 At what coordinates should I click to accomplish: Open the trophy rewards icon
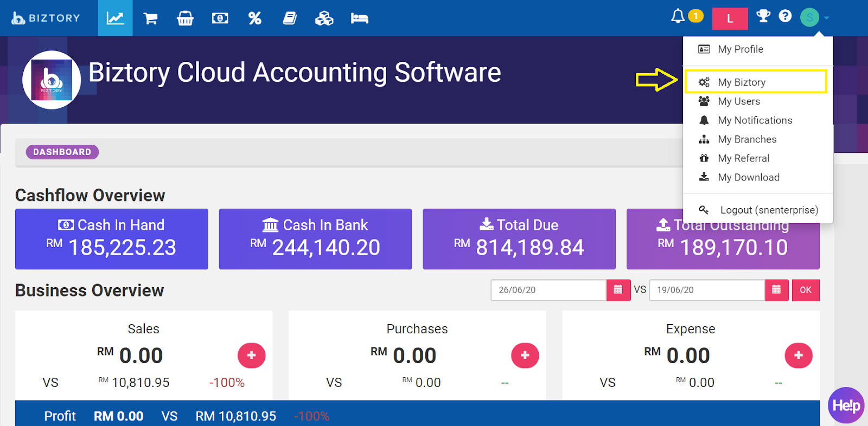click(x=763, y=16)
